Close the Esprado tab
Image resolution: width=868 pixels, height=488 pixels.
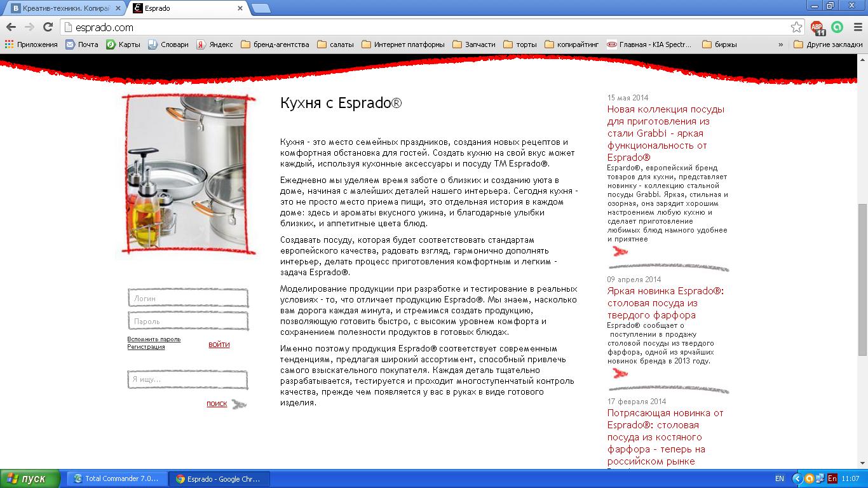pyautogui.click(x=240, y=8)
